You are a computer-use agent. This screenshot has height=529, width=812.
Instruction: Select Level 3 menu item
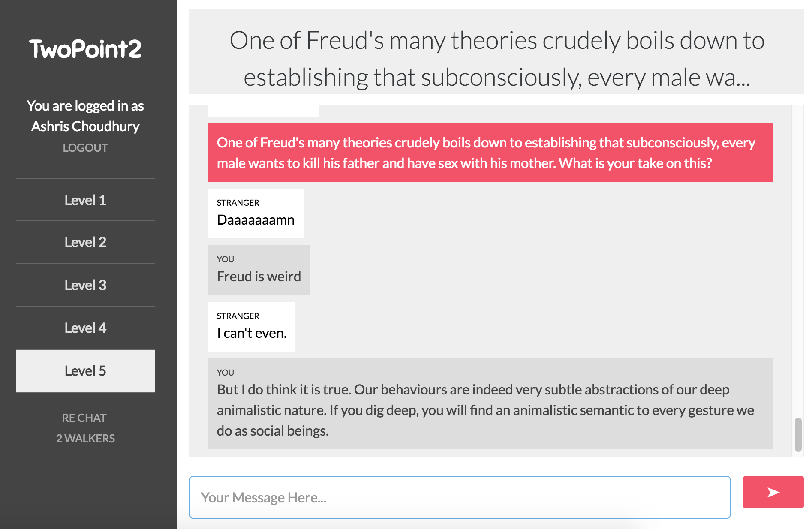coord(85,285)
